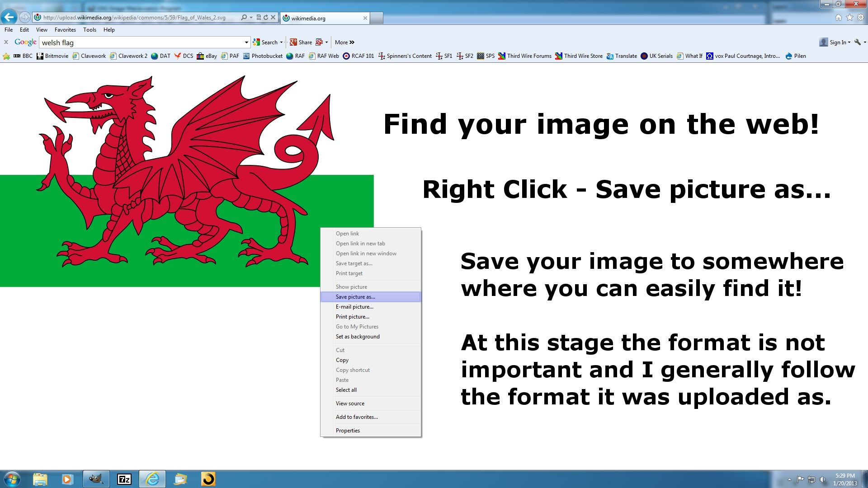Open the eBay bookmark
Viewport: 868px width, 488px height.
click(207, 56)
